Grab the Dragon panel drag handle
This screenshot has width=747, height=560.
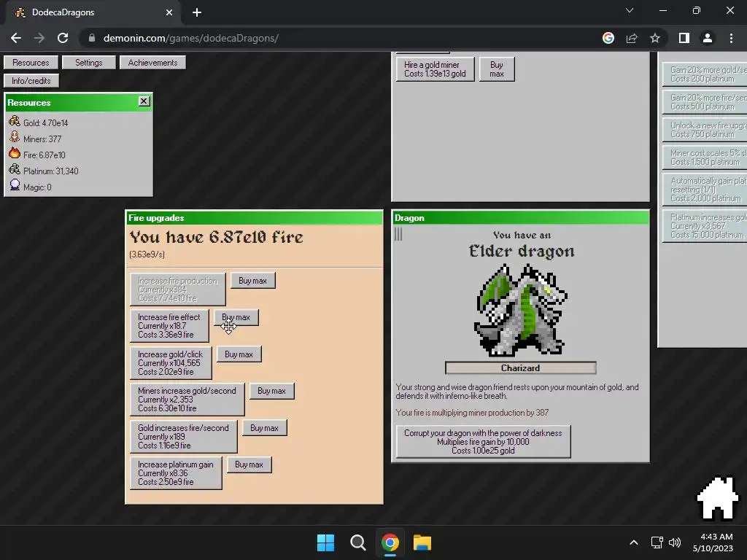(x=398, y=234)
